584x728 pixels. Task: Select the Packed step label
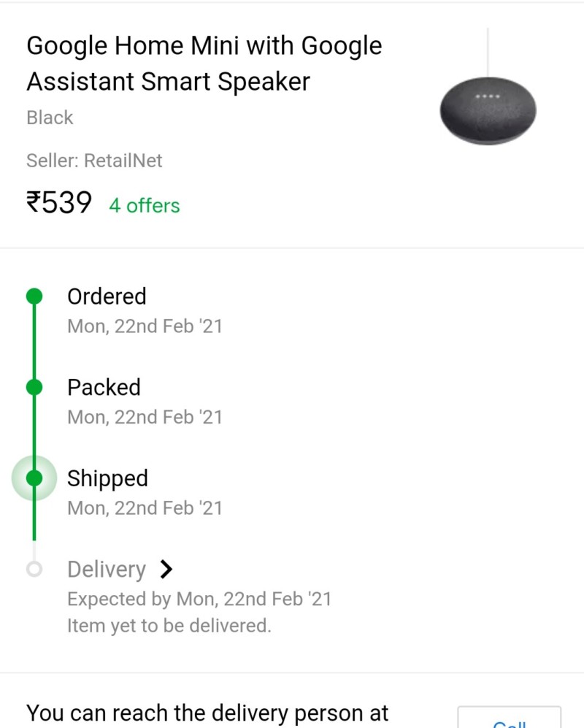(104, 387)
